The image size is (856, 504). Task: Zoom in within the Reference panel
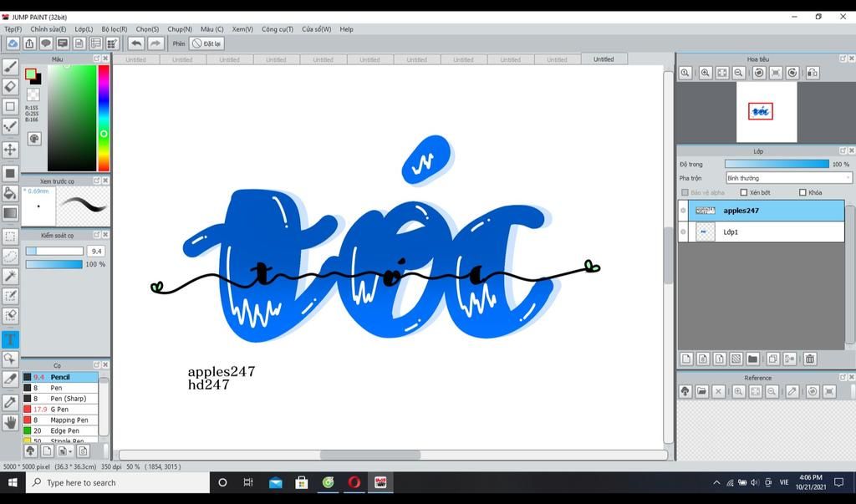tap(739, 391)
